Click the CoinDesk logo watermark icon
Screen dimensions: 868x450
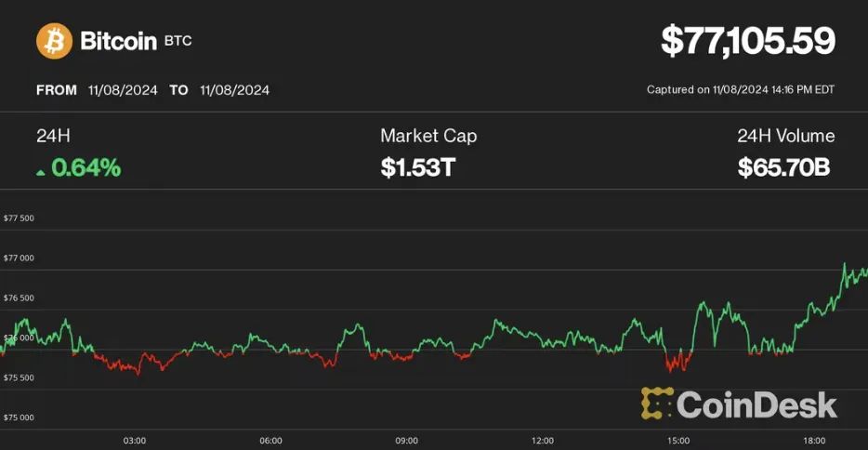tap(657, 403)
